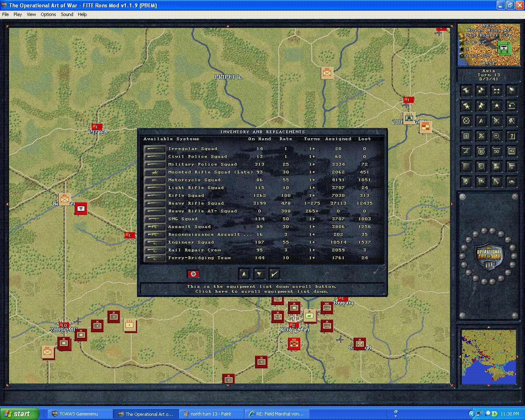
Task: Click the microphone icon on the toolbar
Action: [466, 181]
